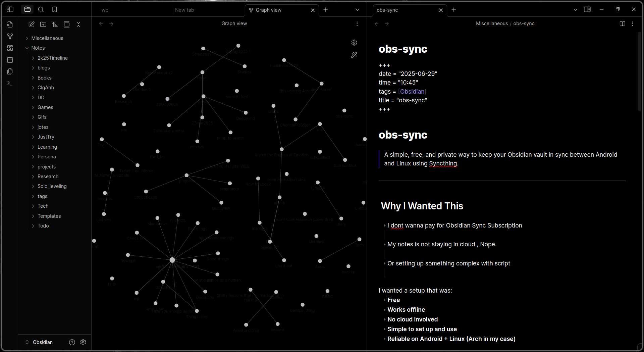This screenshot has width=644, height=352.
Task: Open command palette icon
Action: (10, 83)
